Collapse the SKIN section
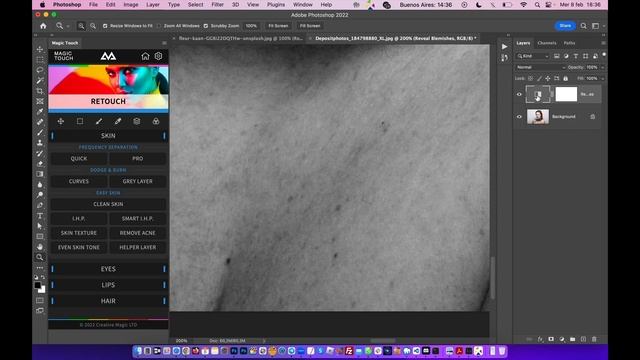This screenshot has height=360, width=640. coord(108,136)
